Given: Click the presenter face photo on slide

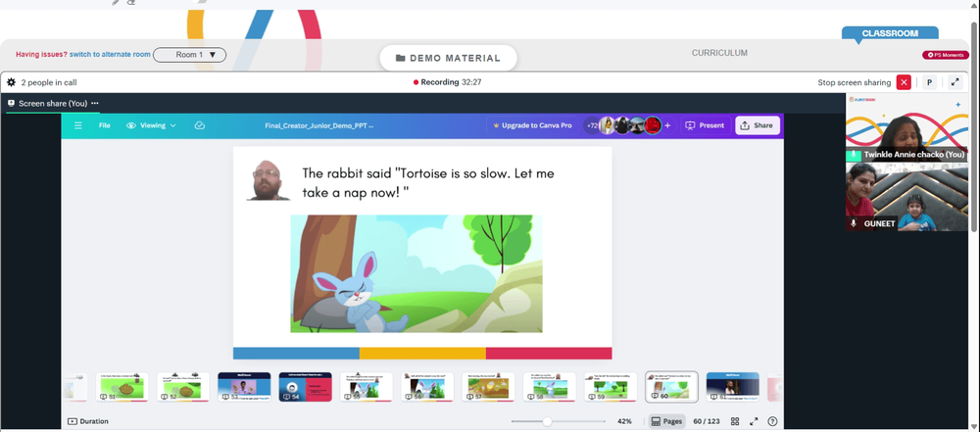Looking at the screenshot, I should 269,179.
